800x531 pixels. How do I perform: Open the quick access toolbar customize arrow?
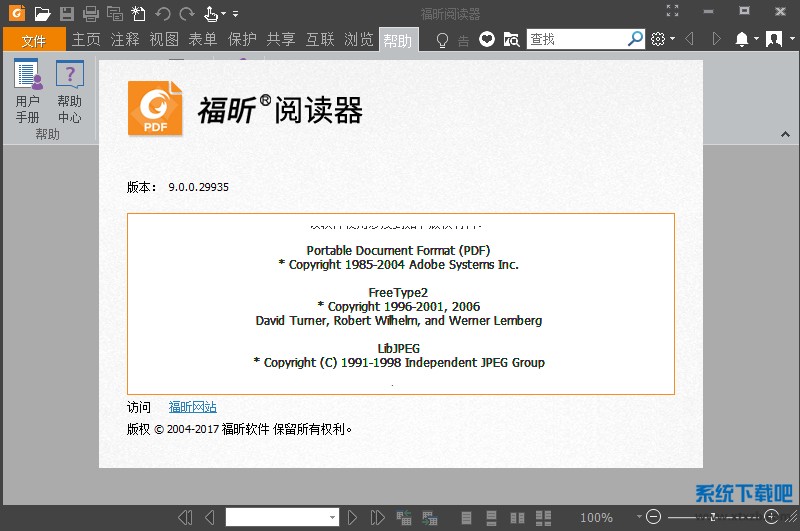235,14
